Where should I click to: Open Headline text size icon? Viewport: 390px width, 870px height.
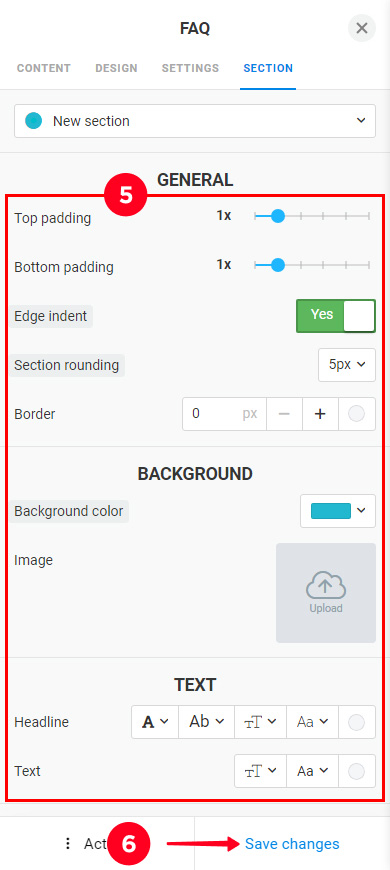click(260, 722)
